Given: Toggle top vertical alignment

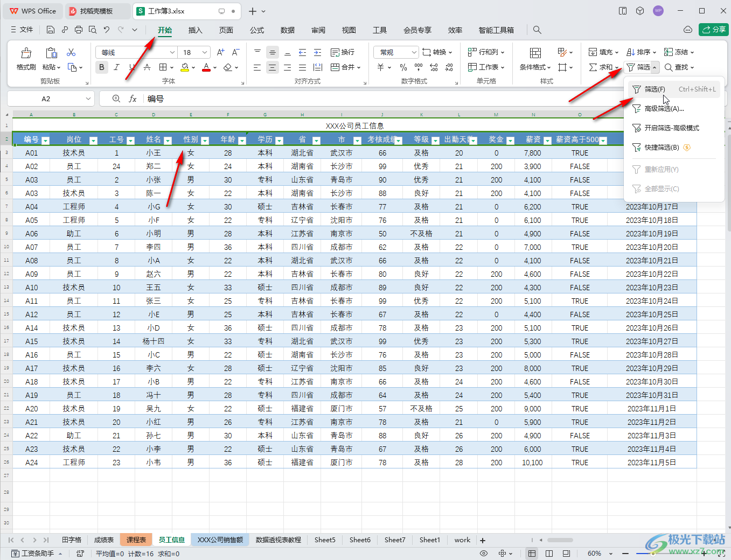Looking at the screenshot, I should pyautogui.click(x=257, y=52).
